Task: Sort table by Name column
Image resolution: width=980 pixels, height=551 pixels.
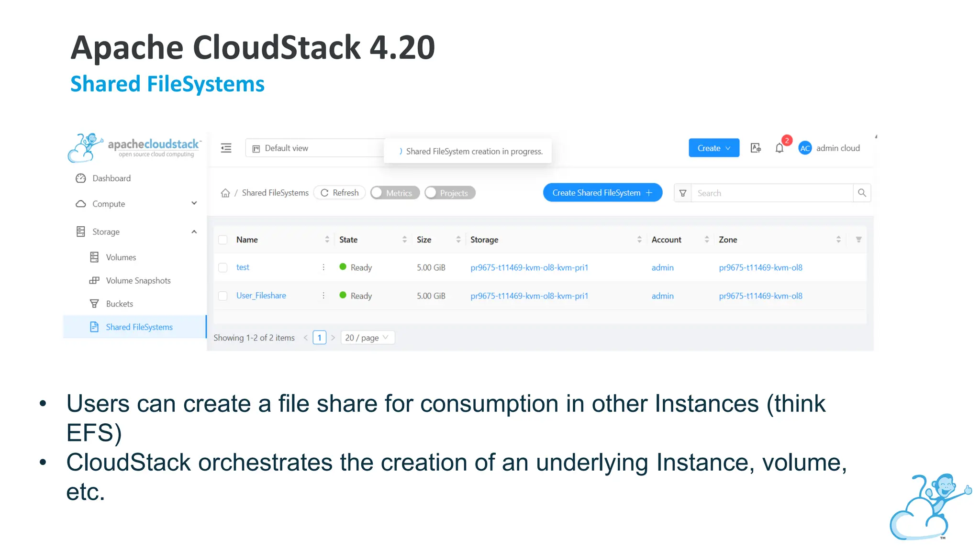Action: (327, 240)
